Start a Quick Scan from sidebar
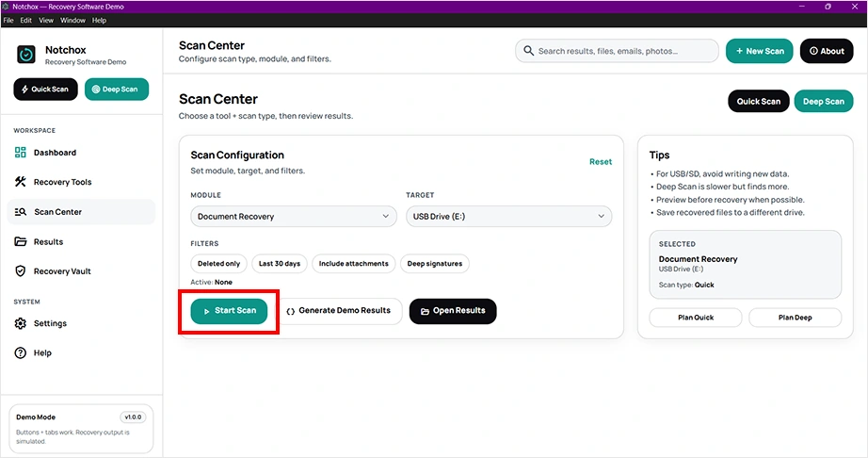 click(x=45, y=90)
